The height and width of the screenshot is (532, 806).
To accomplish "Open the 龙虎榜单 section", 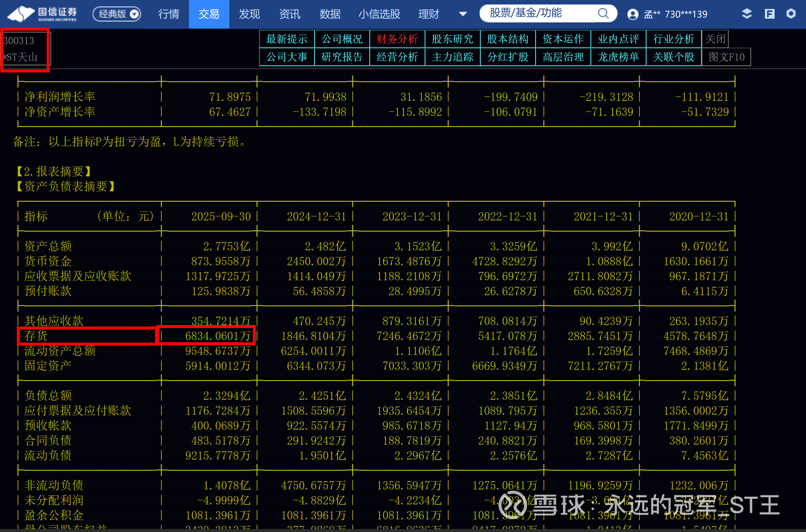I will 618,57.
